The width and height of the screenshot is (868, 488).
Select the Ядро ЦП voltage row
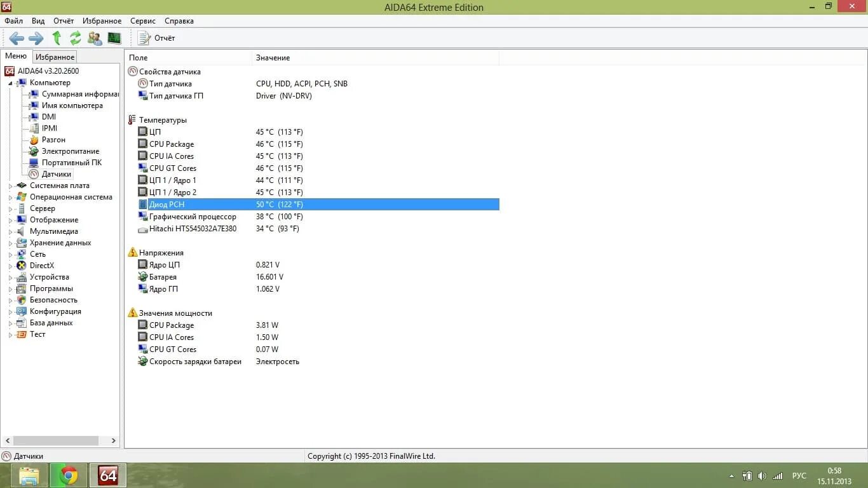pos(312,265)
